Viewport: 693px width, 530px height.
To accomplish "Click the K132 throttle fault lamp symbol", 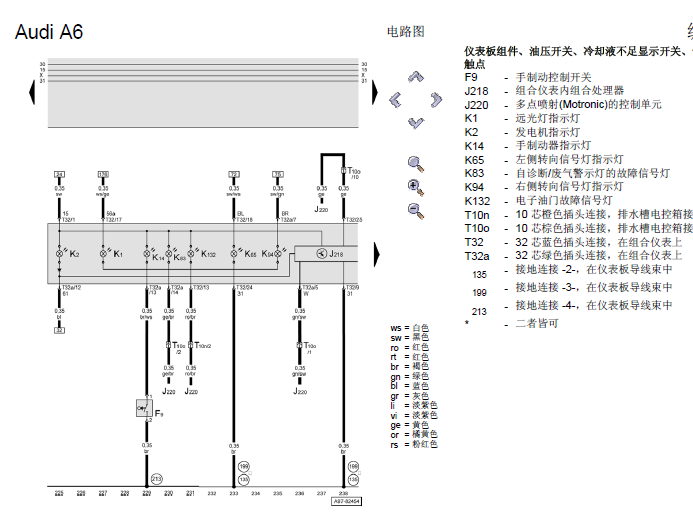I will (x=190, y=253).
